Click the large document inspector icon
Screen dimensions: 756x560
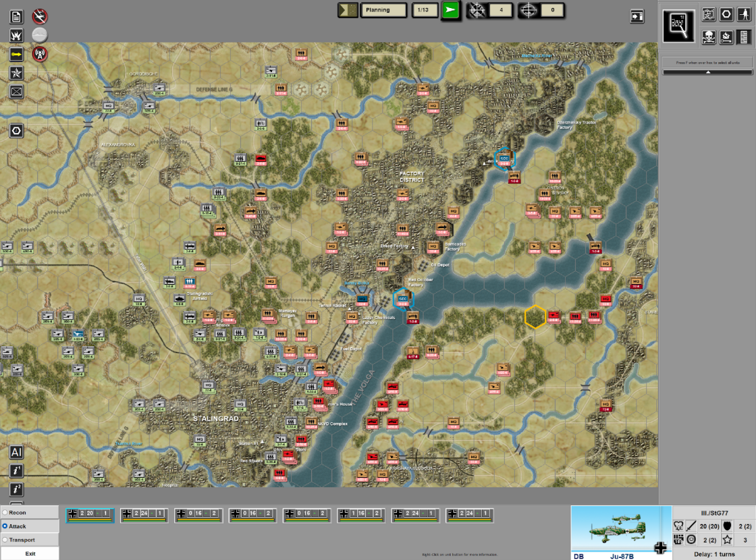[x=678, y=26]
